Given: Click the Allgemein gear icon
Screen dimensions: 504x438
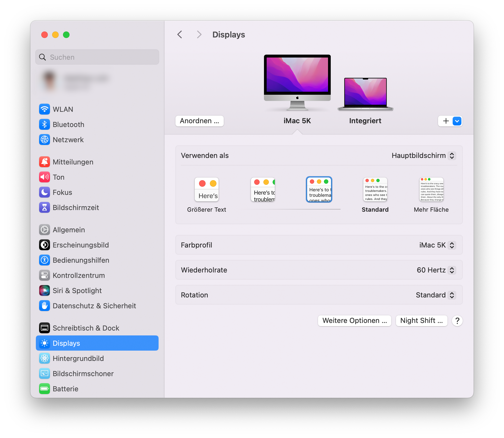Looking at the screenshot, I should pyautogui.click(x=45, y=230).
